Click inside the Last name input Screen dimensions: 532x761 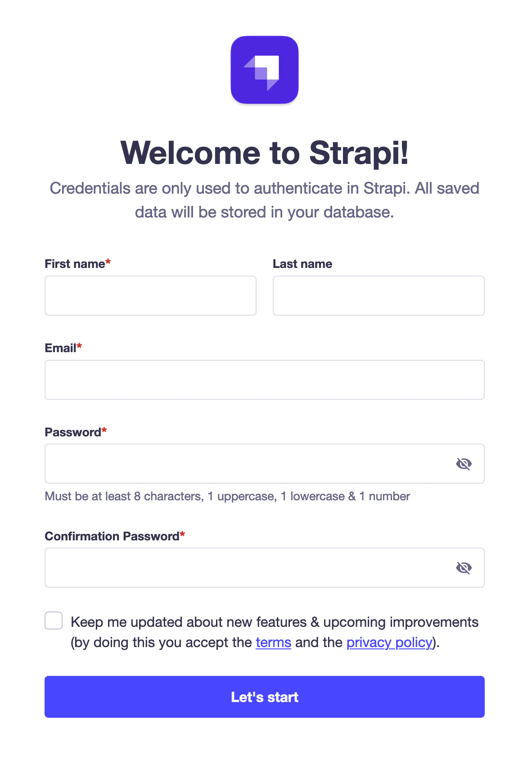pos(378,295)
